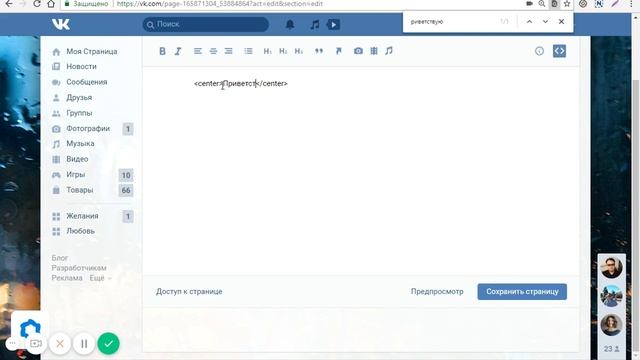Apply H2 heading style
This screenshot has width=640, height=360.
coord(283,51)
